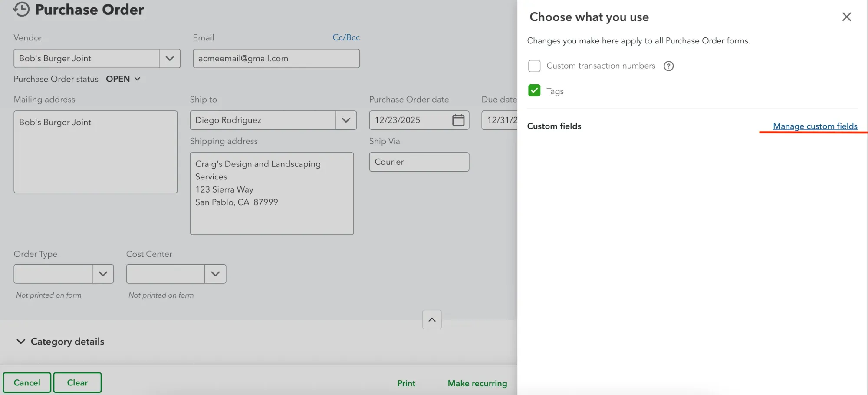The width and height of the screenshot is (868, 395).
Task: Open Cc/Bcc fields for the email
Action: pyautogui.click(x=346, y=37)
